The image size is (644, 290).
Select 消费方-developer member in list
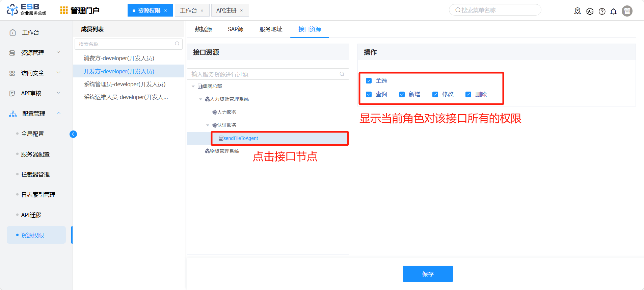coord(119,58)
